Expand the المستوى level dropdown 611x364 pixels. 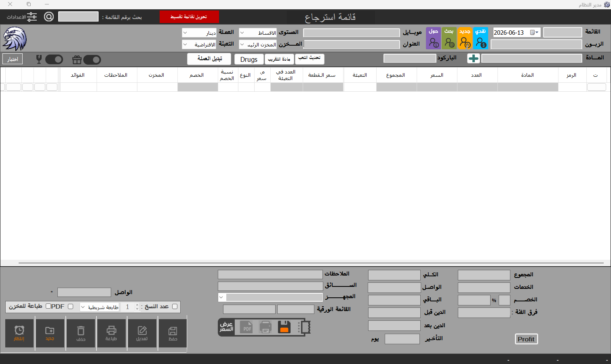tap(258, 33)
